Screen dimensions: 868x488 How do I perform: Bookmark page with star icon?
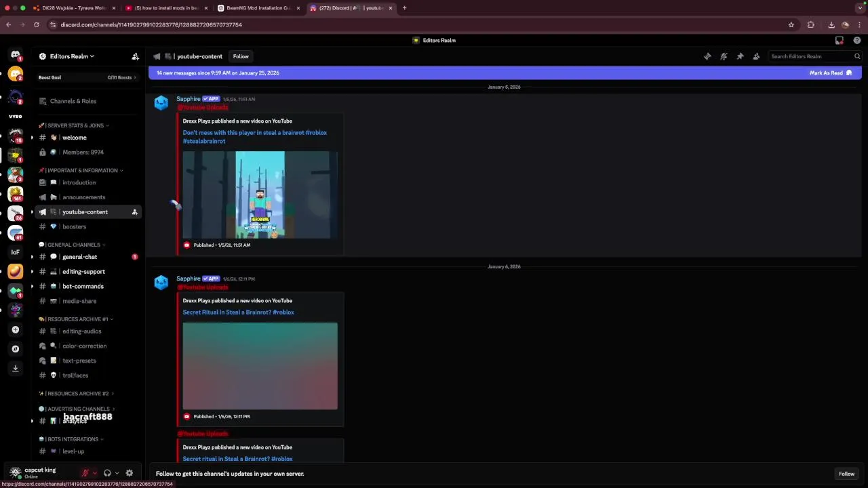point(791,24)
